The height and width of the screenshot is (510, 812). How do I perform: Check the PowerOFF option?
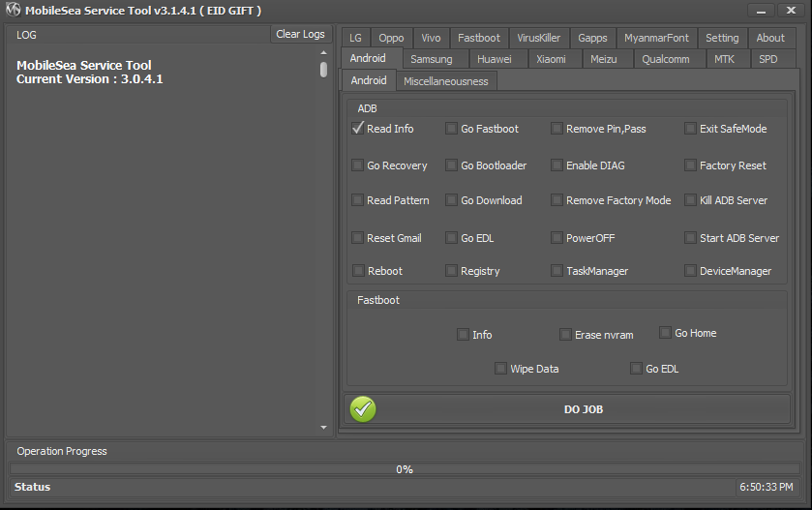point(556,238)
